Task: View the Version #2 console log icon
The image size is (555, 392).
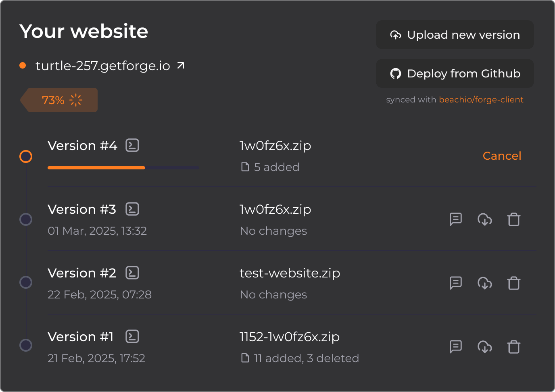Action: [132, 273]
